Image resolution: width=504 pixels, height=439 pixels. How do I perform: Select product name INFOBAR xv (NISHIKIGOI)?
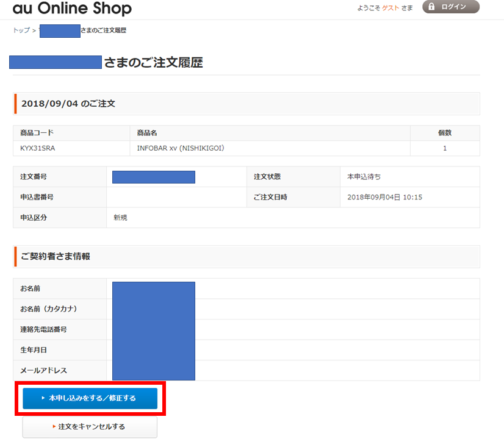(181, 148)
